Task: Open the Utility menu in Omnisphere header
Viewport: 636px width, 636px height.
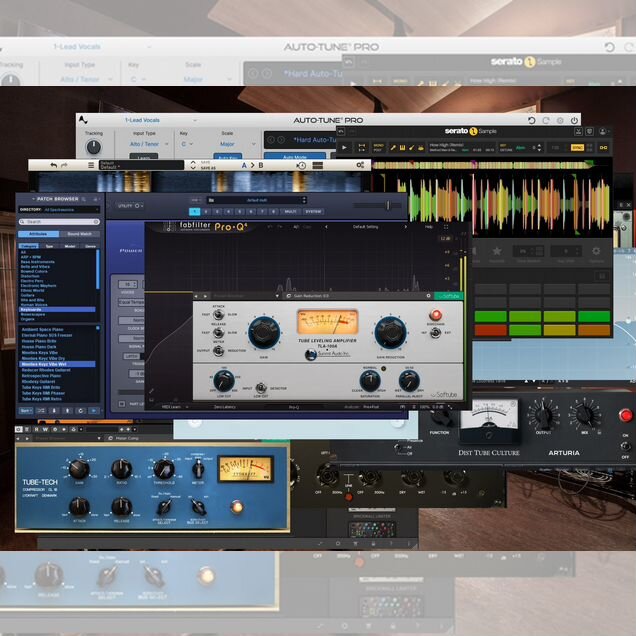Action: coord(130,206)
